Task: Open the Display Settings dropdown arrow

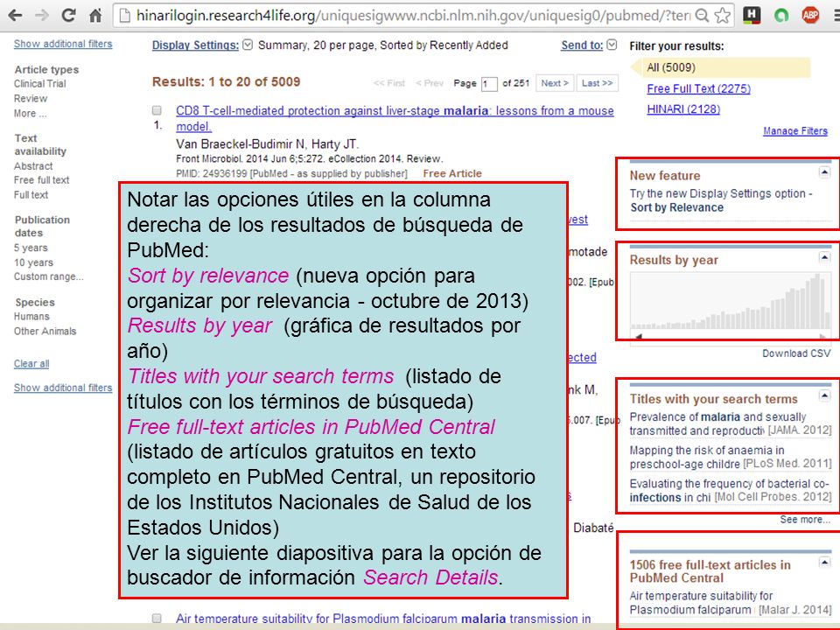Action: [248, 45]
